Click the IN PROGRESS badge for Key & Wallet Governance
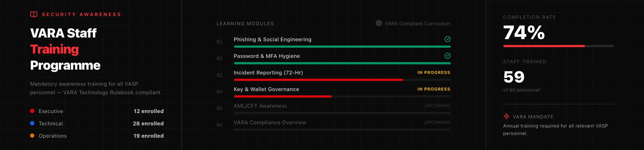Image resolution: width=644 pixels, height=150 pixels. point(434,89)
